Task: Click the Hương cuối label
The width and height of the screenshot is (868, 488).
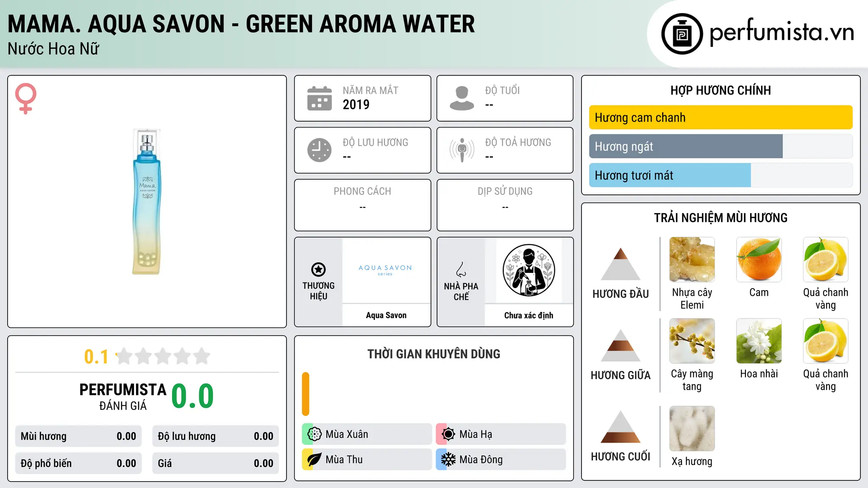Action: coord(620,457)
